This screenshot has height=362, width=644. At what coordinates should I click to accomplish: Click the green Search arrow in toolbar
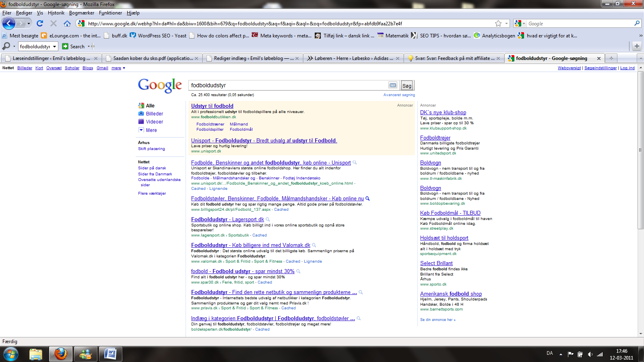tap(65, 46)
